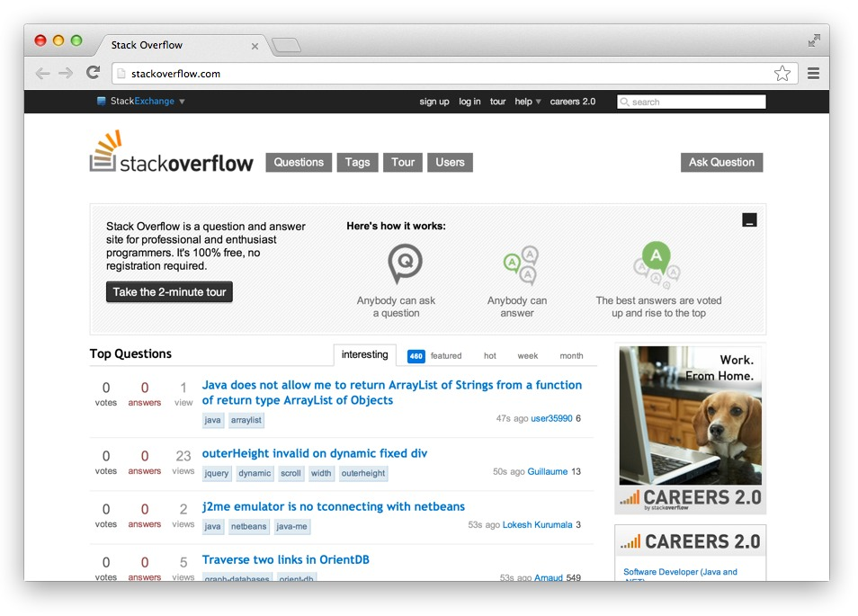
Task: Open the Tags section
Action: [x=357, y=163]
